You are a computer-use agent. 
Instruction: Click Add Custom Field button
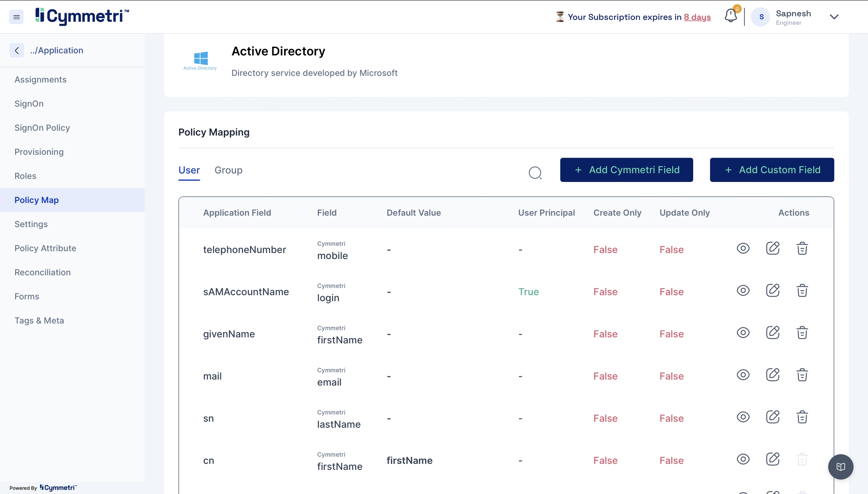[x=772, y=170]
